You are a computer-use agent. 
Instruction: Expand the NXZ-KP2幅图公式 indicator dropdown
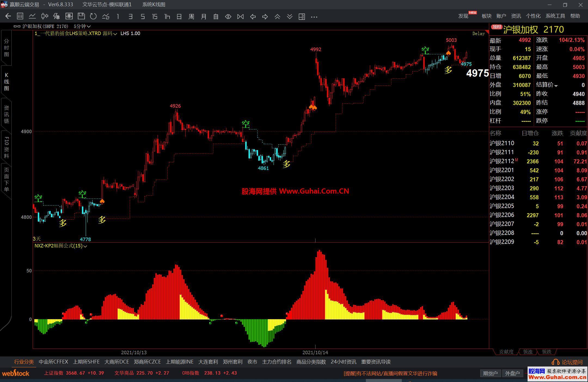coord(85,246)
